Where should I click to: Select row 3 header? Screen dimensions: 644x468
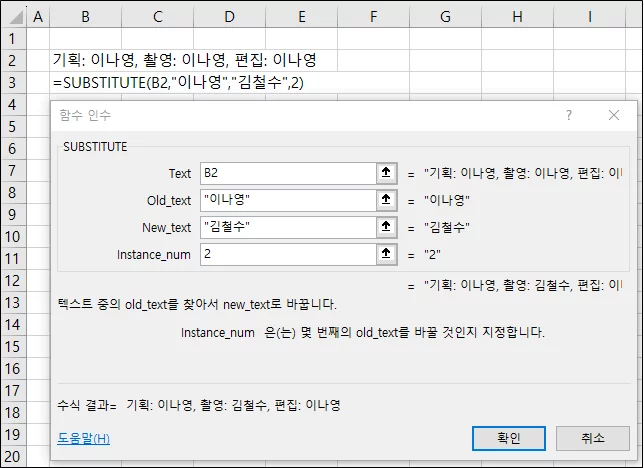tap(14, 83)
